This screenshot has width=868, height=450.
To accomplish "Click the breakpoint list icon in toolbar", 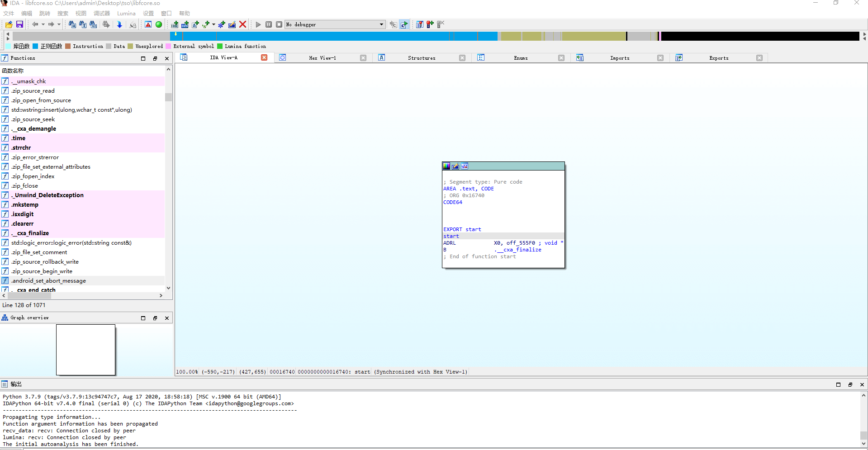I will pos(420,24).
